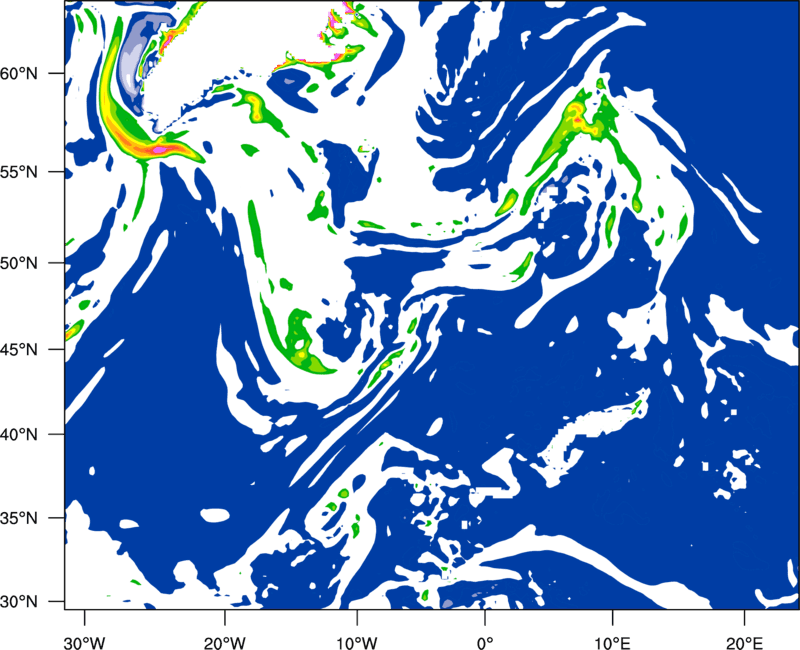Screen dimensions: 800x650
Task: Click the white oval near 35°N 20°W
Action: point(215,515)
